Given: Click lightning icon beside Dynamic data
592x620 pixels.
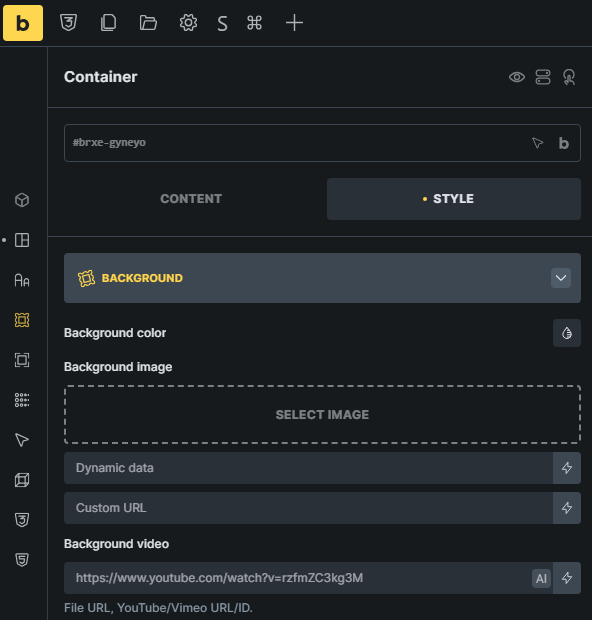Looking at the screenshot, I should [x=567, y=468].
